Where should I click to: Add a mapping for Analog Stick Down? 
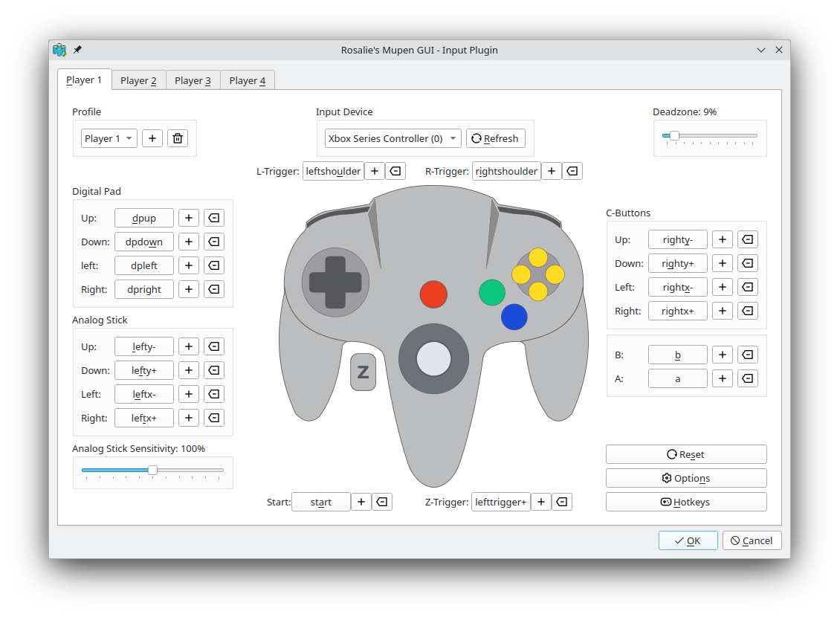(189, 370)
